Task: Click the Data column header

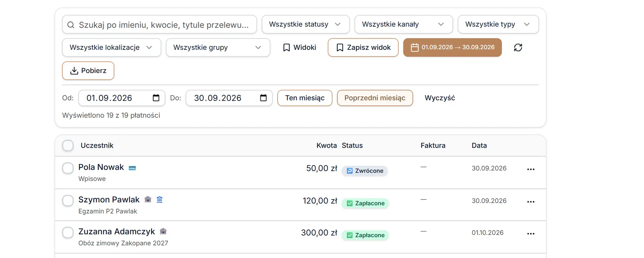Action: point(479,145)
